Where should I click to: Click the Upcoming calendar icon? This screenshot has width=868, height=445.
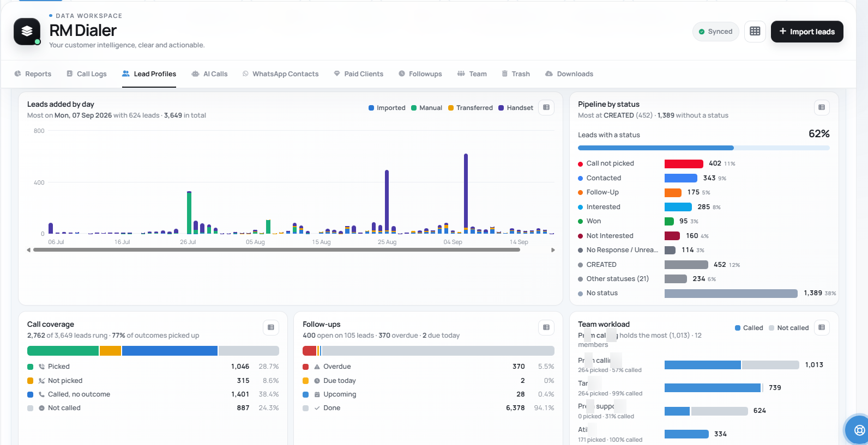click(x=317, y=394)
